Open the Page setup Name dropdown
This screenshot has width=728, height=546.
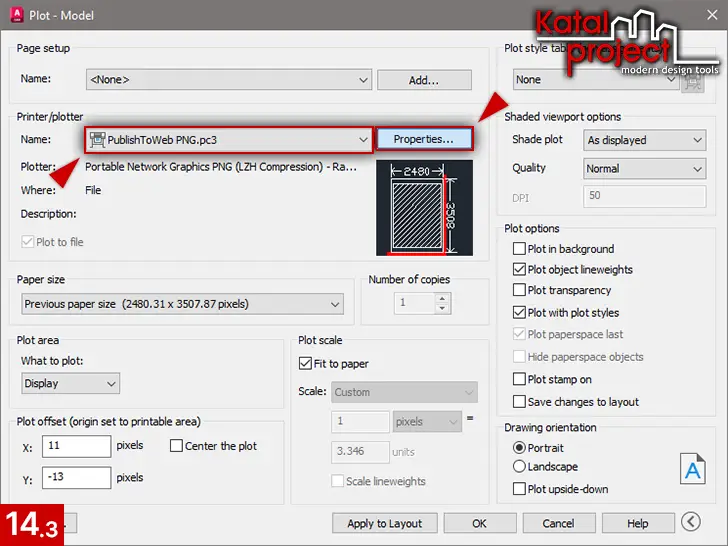tap(229, 79)
